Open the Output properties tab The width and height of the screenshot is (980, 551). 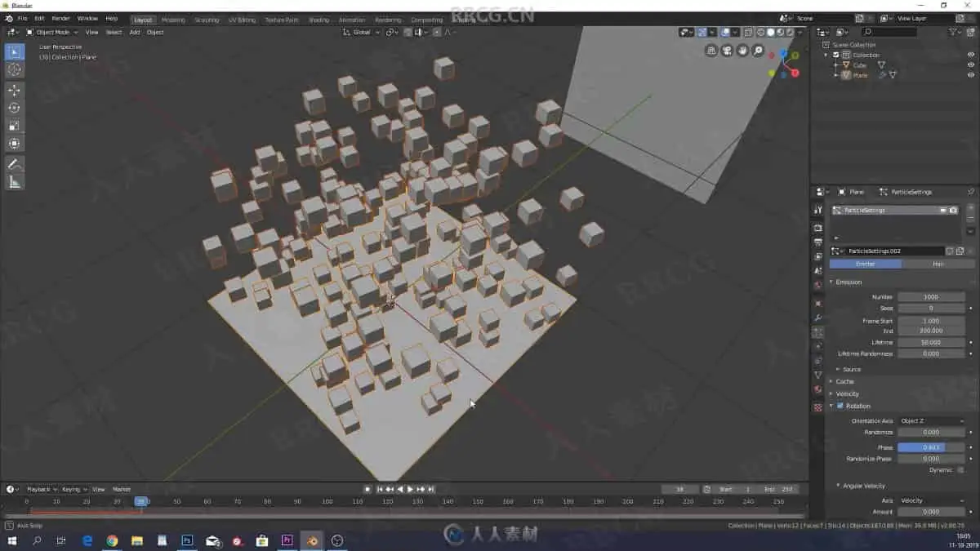[x=817, y=242]
